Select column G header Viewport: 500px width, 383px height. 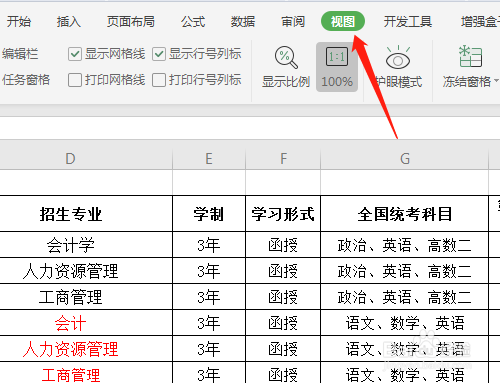coord(405,159)
